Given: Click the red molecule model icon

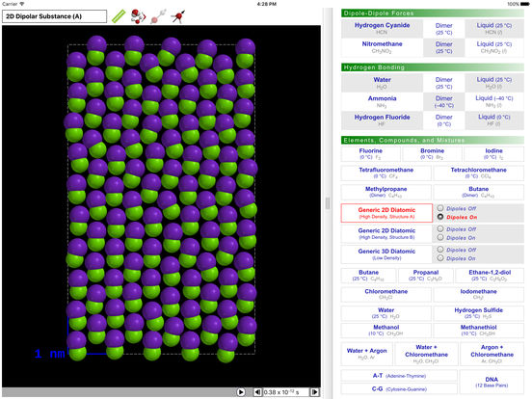Looking at the screenshot, I should click(138, 16).
